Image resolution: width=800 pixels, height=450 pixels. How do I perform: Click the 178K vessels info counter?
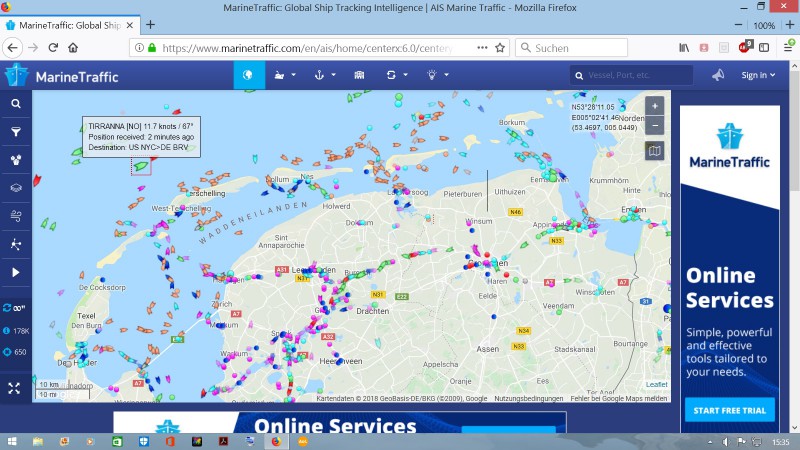pos(16,331)
